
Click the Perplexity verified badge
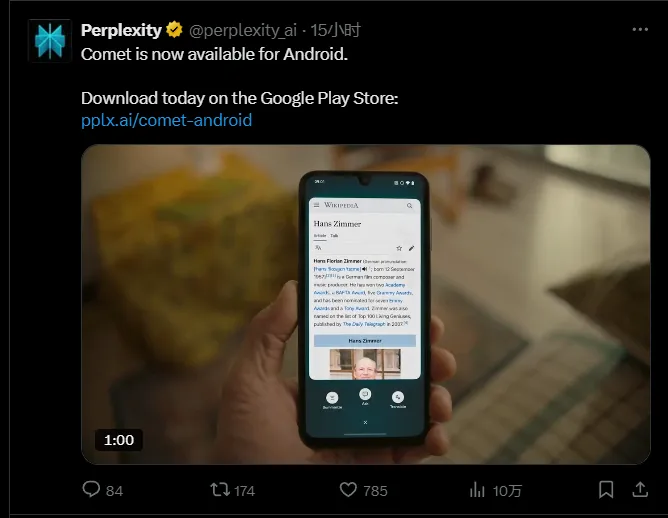(x=174, y=30)
